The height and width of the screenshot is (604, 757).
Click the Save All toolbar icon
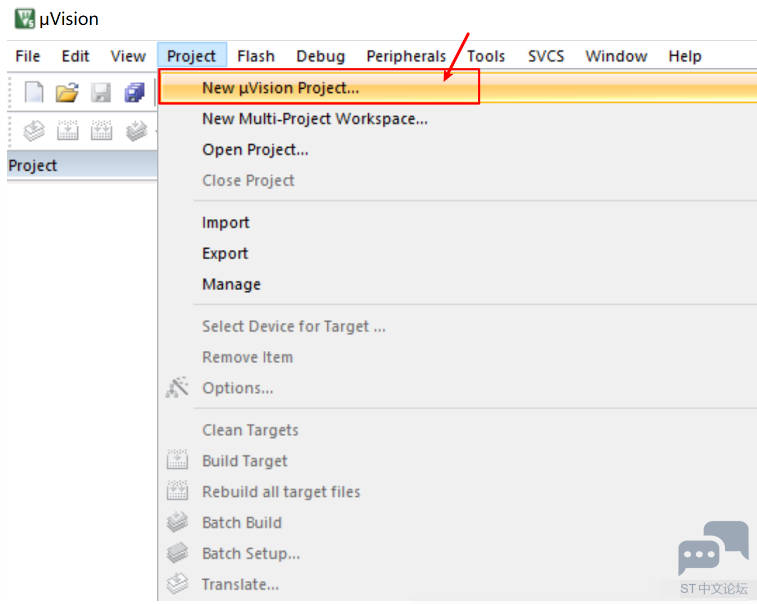(135, 92)
